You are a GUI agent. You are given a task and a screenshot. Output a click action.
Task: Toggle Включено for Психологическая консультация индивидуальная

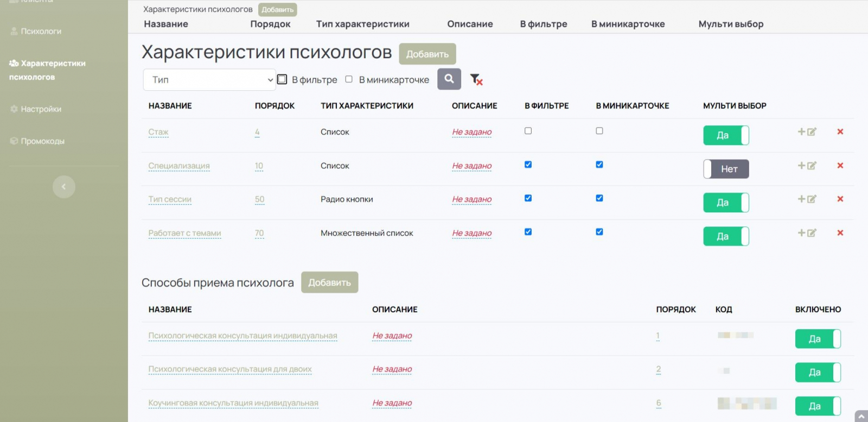(x=818, y=339)
